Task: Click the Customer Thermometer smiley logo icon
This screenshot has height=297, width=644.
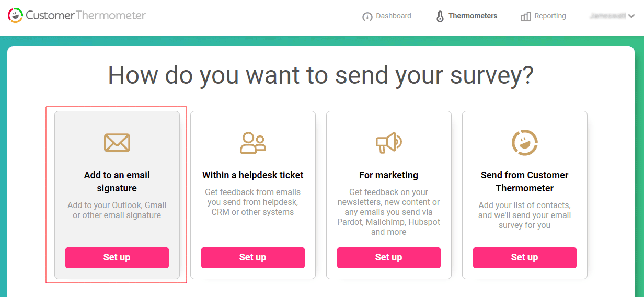Action: pyautogui.click(x=15, y=16)
